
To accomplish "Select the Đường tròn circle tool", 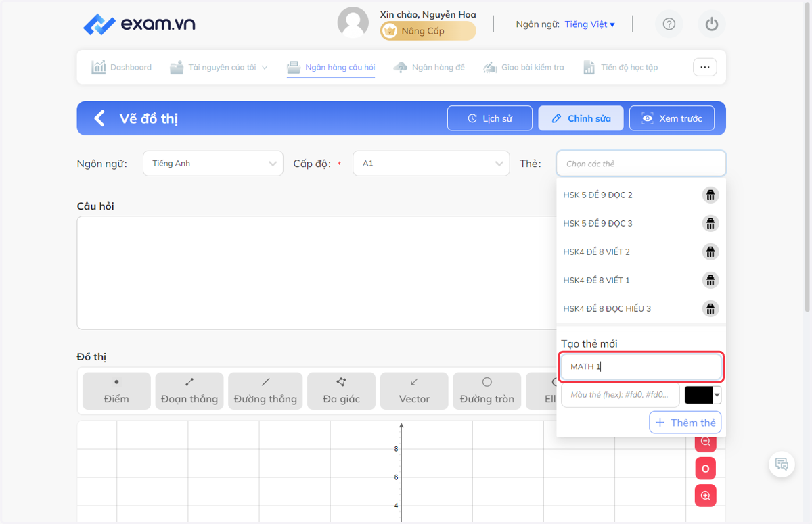I will pos(487,391).
